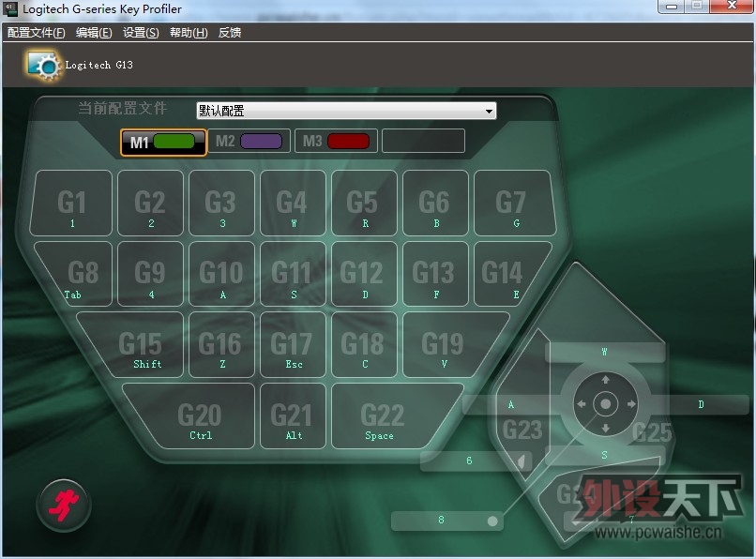Select the G25 thumb button
The height and width of the screenshot is (559, 756).
point(652,432)
